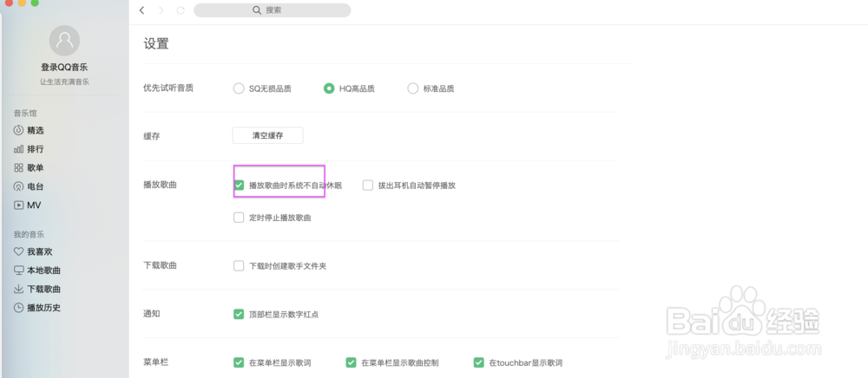Image resolution: width=868 pixels, height=378 pixels.
Task: Click the 歌单 grid icon
Action: tap(18, 168)
